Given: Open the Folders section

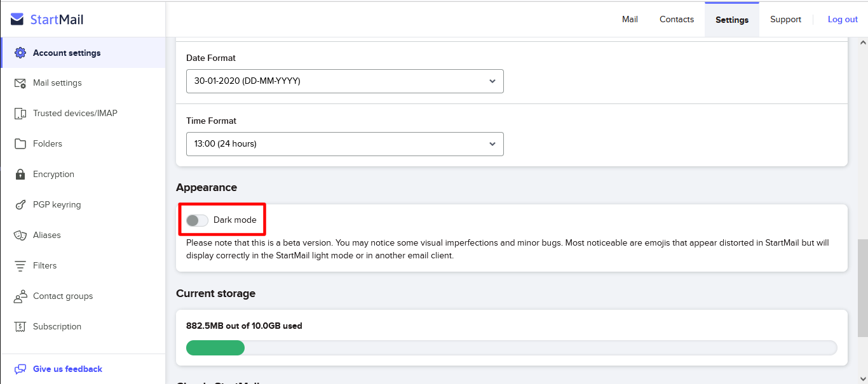Looking at the screenshot, I should pyautogui.click(x=83, y=144).
